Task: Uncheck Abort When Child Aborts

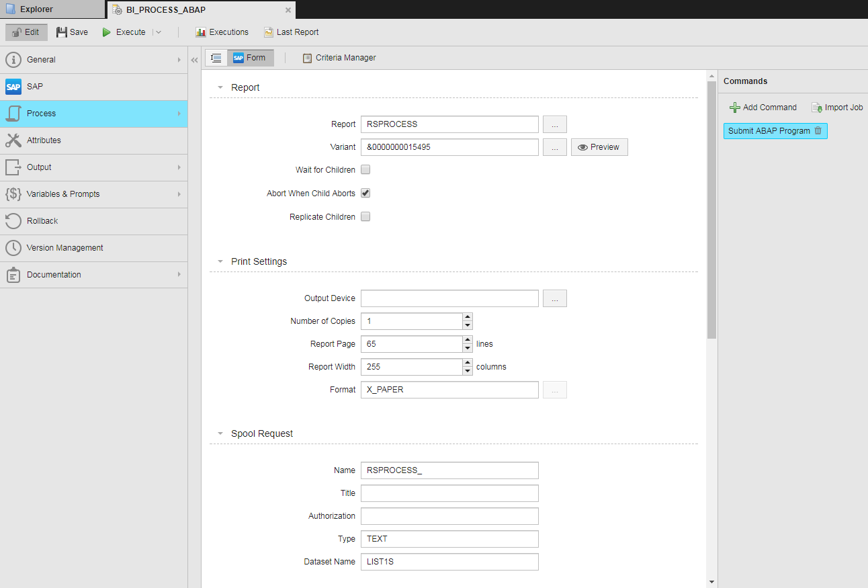Action: click(x=365, y=194)
